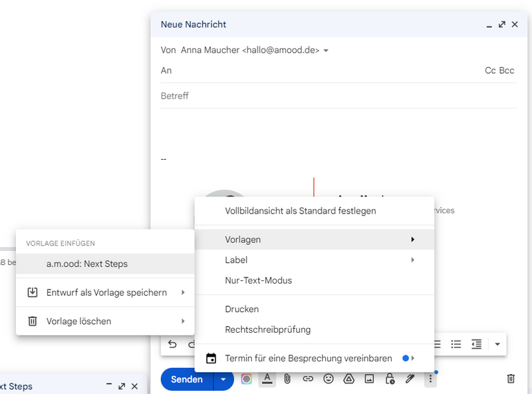
Task: Insert a signature using the pen icon
Action: (410, 379)
